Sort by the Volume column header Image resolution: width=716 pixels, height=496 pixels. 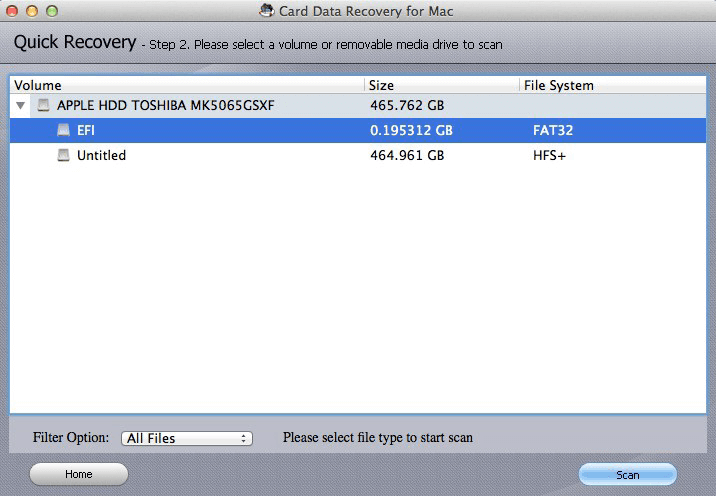coord(187,85)
